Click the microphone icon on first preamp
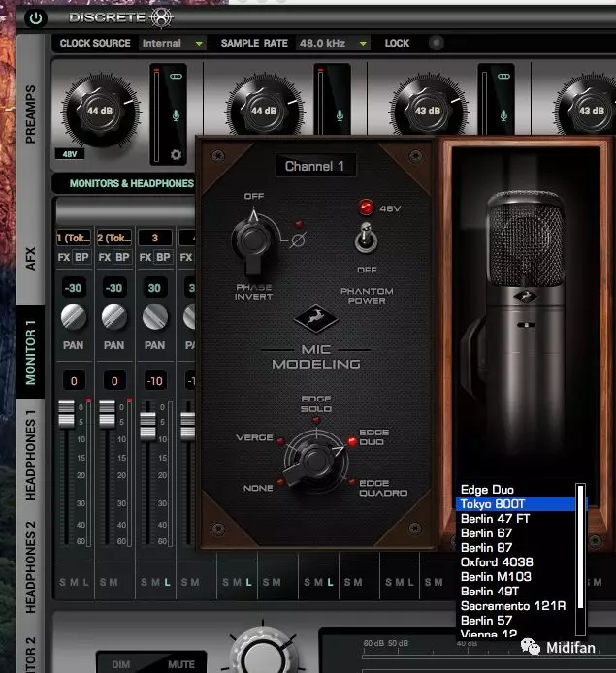The image size is (616, 673). pyautogui.click(x=176, y=115)
